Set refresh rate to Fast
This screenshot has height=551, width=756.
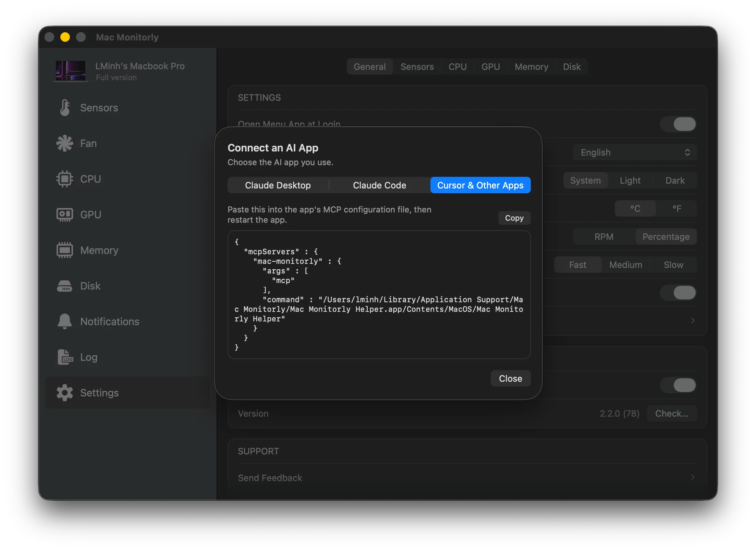[578, 265]
